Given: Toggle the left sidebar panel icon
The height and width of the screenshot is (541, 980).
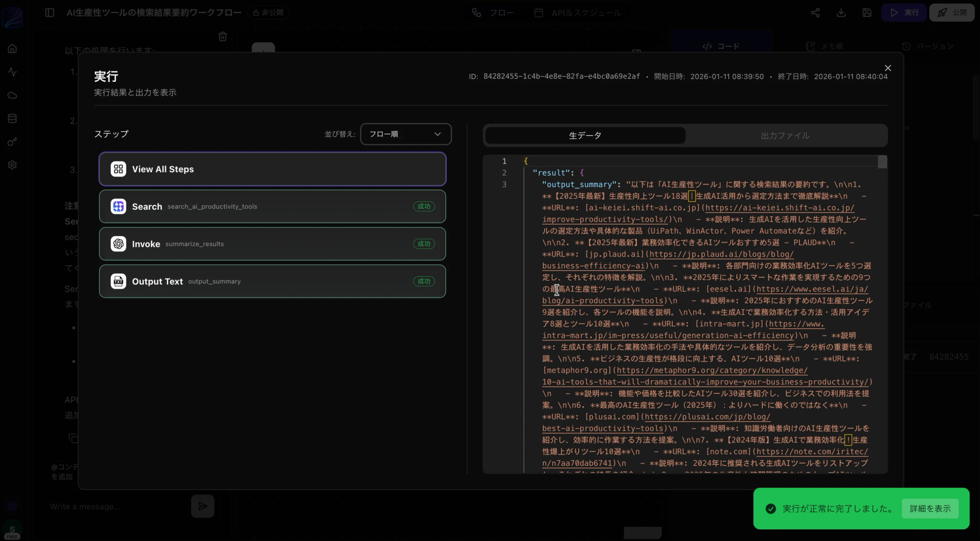Looking at the screenshot, I should [x=50, y=13].
